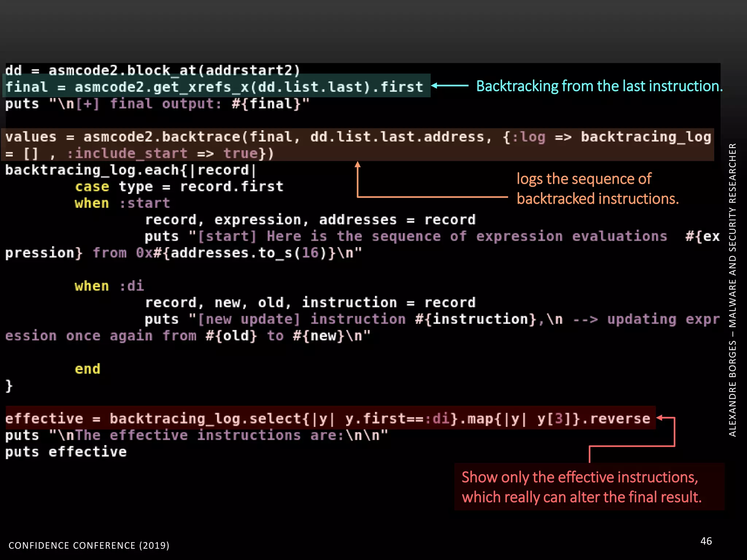747x560 pixels.
Task: Click the '= [] , :include_start => true})' line
Action: tap(140, 153)
